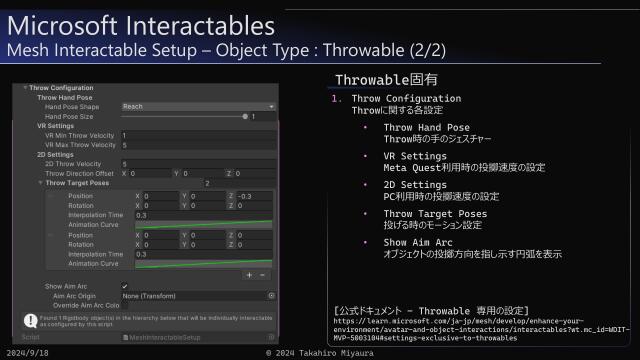Click the Throw Hand Pose bullet on the right
The image size is (640, 360).
(427, 127)
